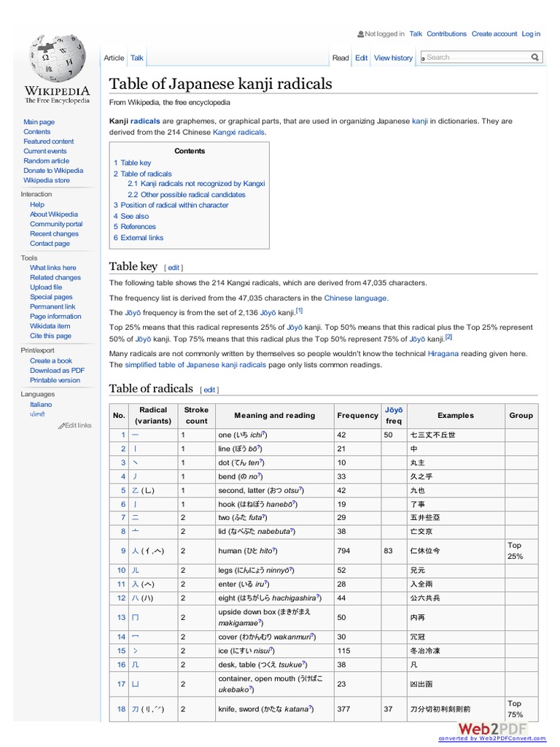
Task: Click the search magnifier icon
Action: point(534,57)
